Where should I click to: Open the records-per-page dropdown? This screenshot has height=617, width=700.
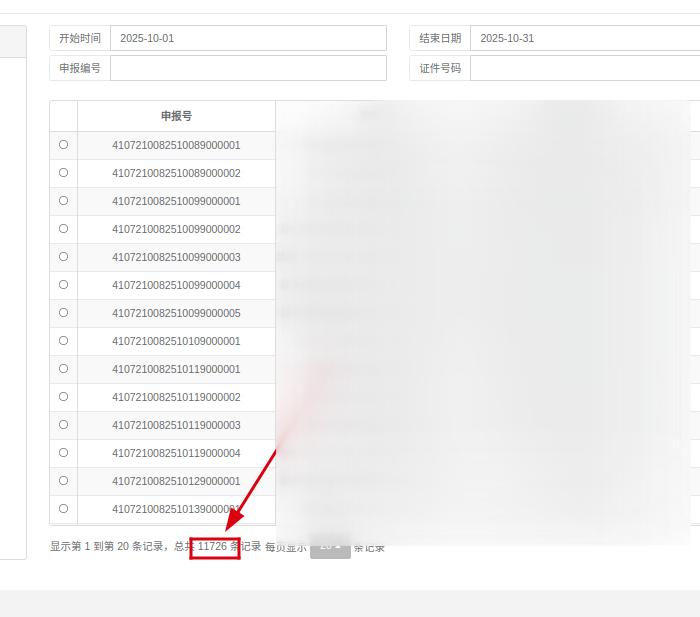point(330,547)
